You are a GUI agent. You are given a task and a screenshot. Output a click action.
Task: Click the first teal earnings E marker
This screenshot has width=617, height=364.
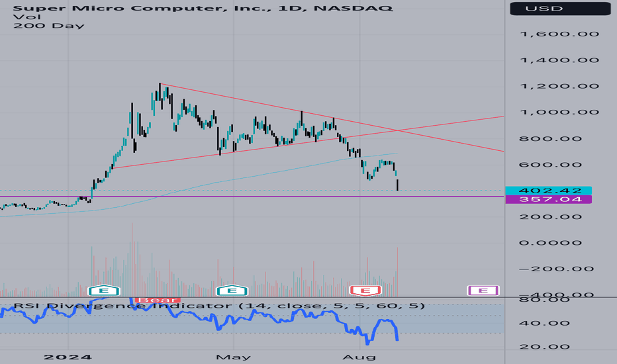[x=104, y=291]
